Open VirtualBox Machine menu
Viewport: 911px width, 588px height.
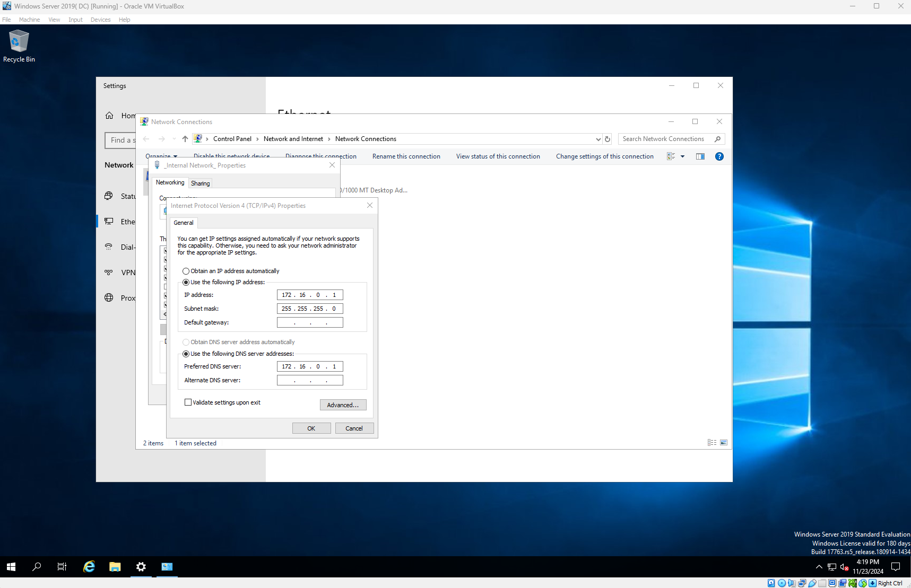[x=30, y=20]
